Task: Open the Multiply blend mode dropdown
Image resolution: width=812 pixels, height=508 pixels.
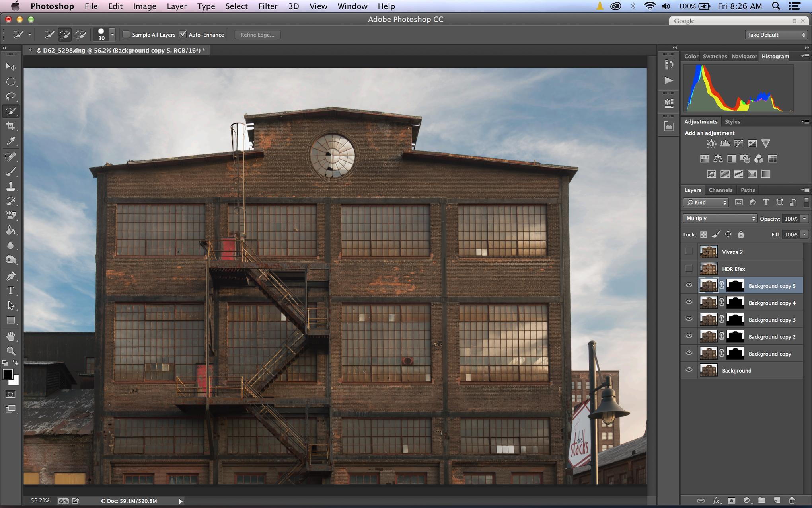Action: click(719, 218)
